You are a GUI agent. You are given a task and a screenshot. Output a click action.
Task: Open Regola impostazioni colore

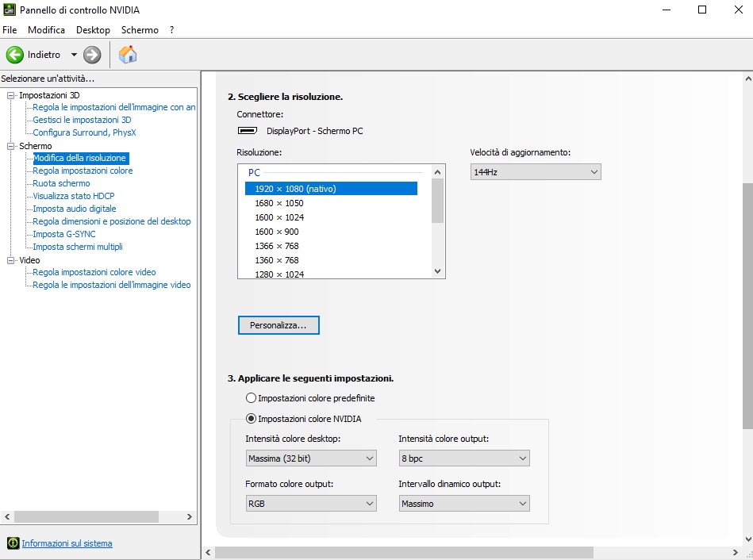[x=83, y=171]
